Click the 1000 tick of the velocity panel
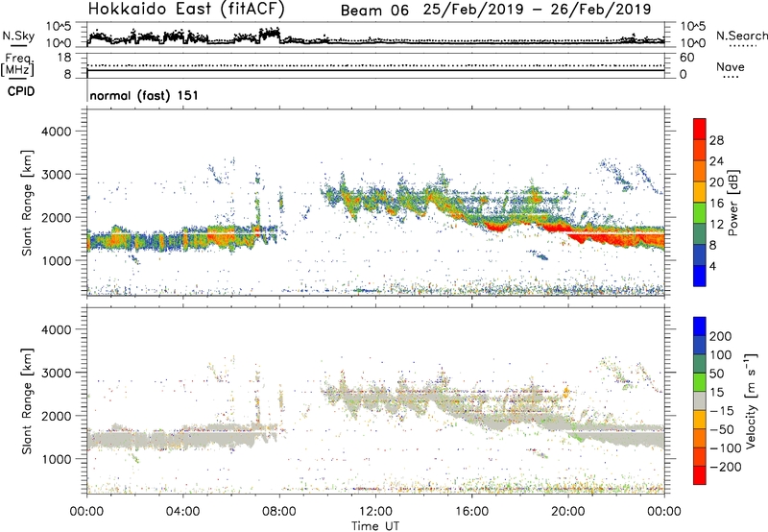The width and height of the screenshot is (768, 532). (x=57, y=459)
